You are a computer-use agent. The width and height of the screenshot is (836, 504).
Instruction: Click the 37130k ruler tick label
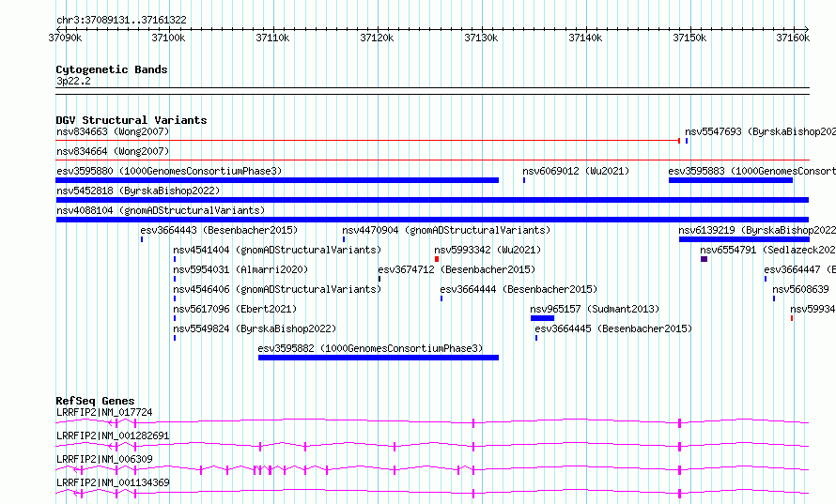481,38
